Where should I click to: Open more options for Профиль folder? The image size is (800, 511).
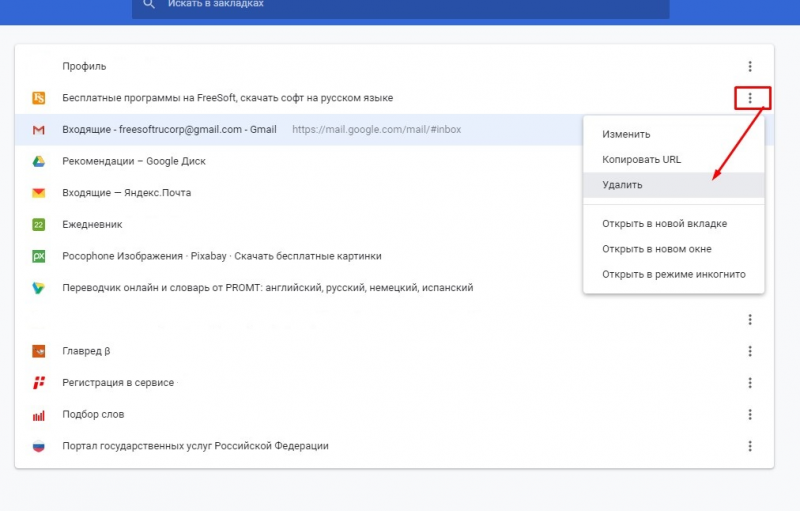tap(749, 66)
